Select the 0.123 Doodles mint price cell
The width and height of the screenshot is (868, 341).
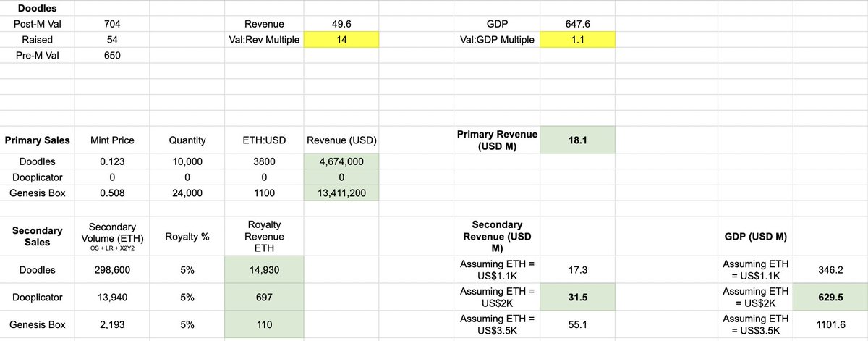112,162
